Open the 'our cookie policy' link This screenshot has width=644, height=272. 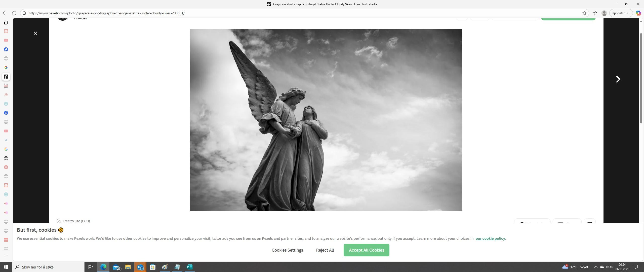coord(490,239)
